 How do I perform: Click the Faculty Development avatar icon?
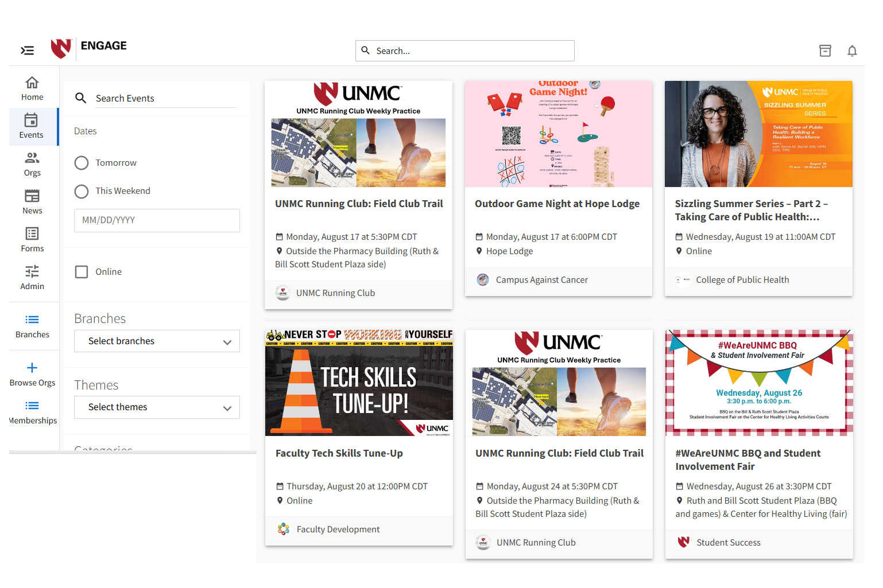coord(284,529)
